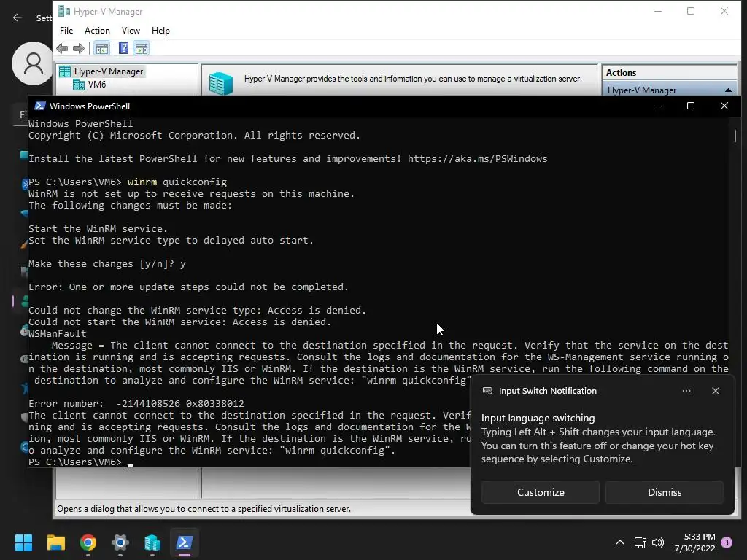Screen dimensions: 747x560
Task: Maximize the Hyper-V Manager window
Action: click(690, 11)
